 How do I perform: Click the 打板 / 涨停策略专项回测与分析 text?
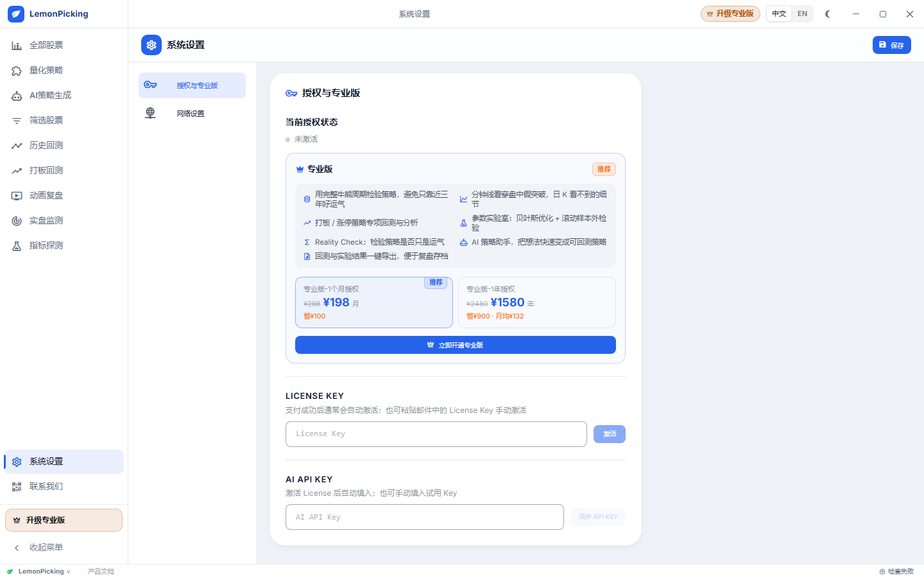coord(366,223)
